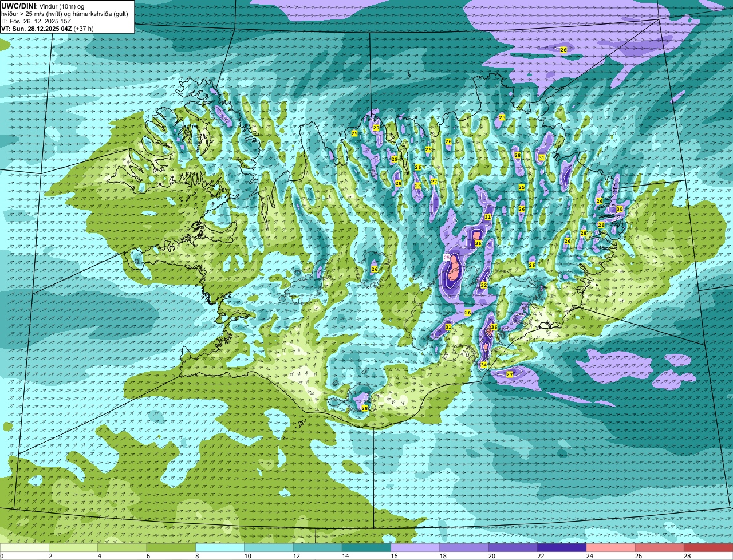The image size is (733, 560).
Task: Click the '10' tick label on the color scale
Action: [247, 556]
